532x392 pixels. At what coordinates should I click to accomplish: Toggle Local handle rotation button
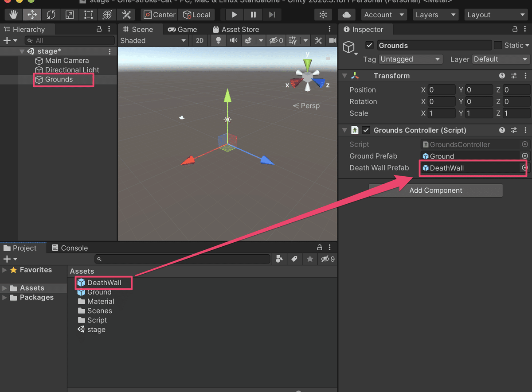[x=197, y=15]
